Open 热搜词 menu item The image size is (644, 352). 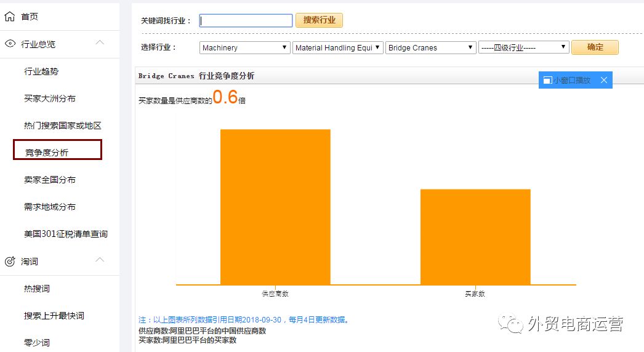click(37, 289)
